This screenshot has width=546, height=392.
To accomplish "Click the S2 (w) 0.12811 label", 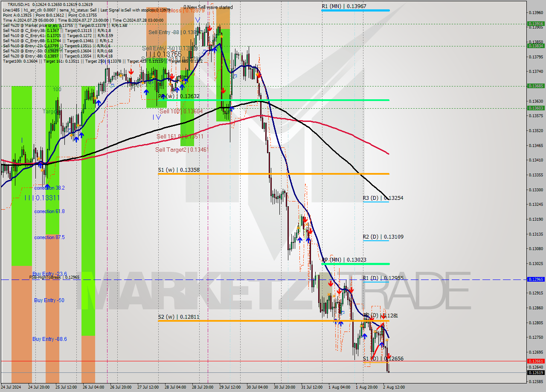I will 179,317.
